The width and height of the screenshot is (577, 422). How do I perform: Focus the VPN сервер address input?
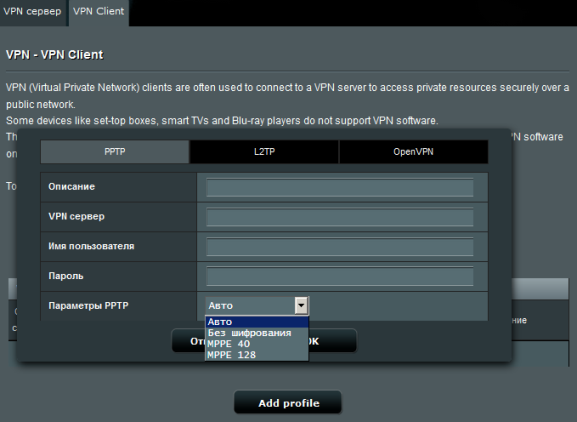click(340, 217)
